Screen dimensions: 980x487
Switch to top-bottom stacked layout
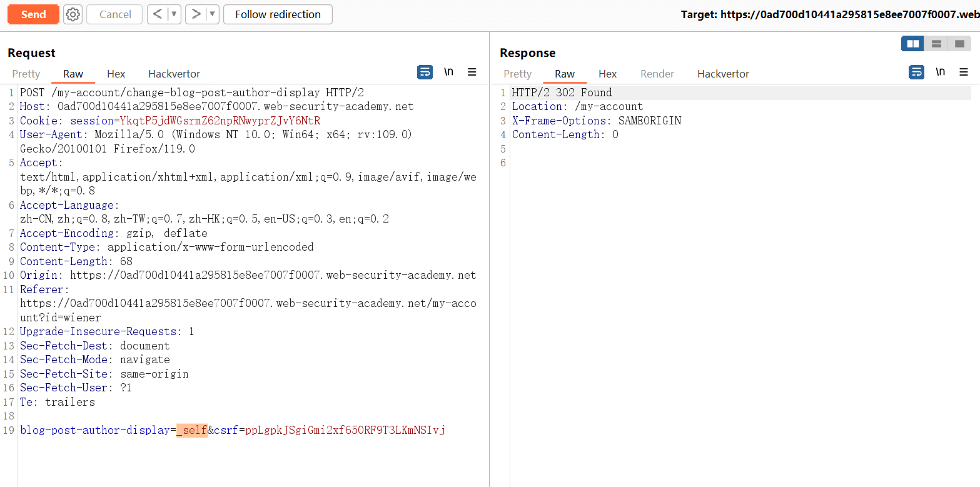(936, 44)
